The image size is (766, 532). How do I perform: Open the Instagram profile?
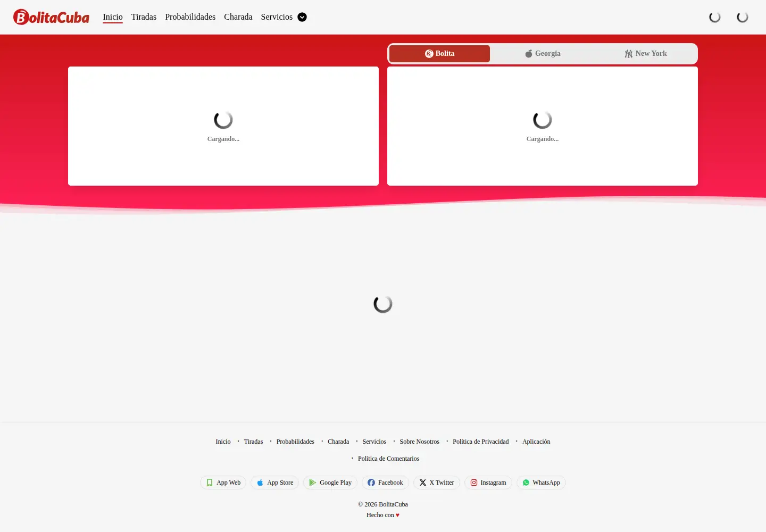click(488, 483)
